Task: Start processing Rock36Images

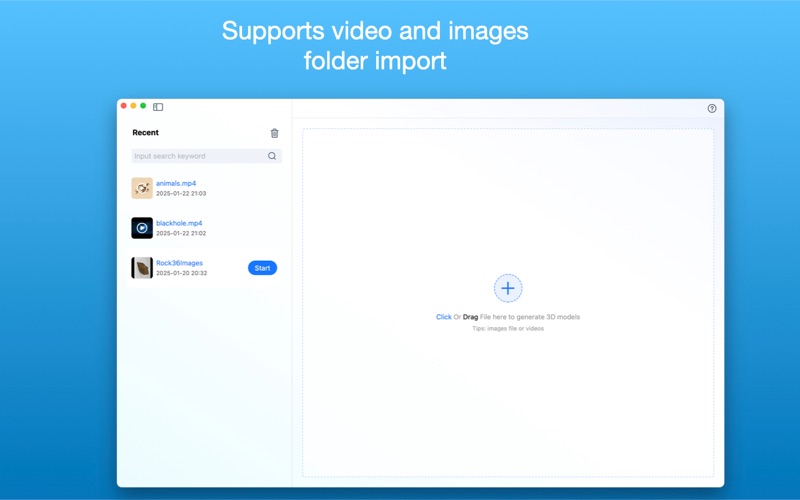Action: pyautogui.click(x=262, y=268)
